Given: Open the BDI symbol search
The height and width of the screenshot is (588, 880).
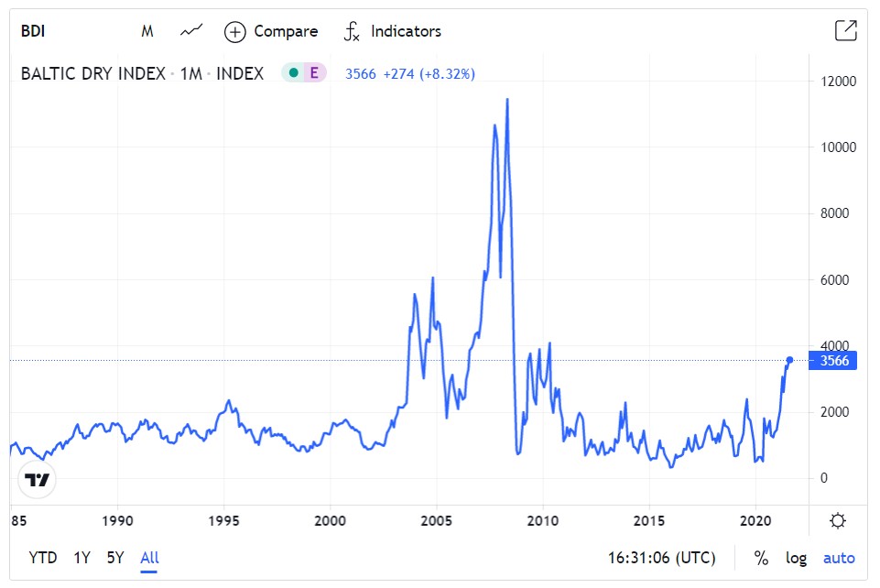Looking at the screenshot, I should pos(33,31).
